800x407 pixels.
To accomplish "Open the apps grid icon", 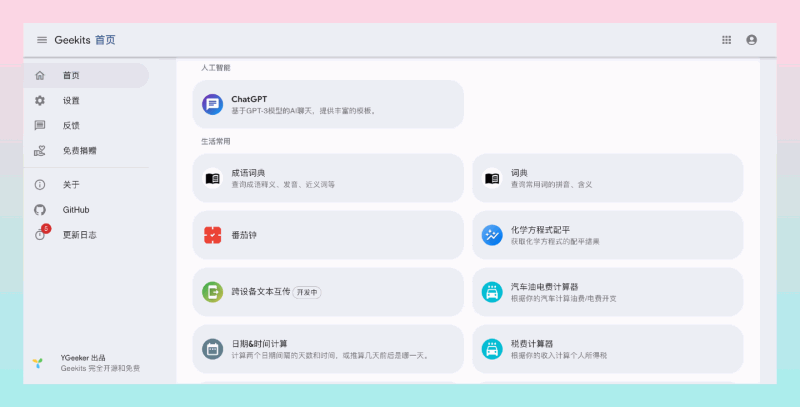I will pyautogui.click(x=727, y=40).
